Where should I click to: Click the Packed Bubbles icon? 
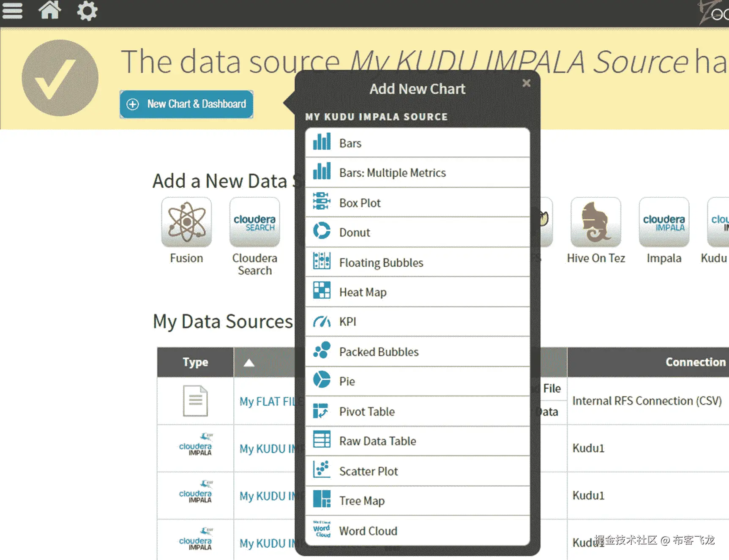(x=322, y=350)
